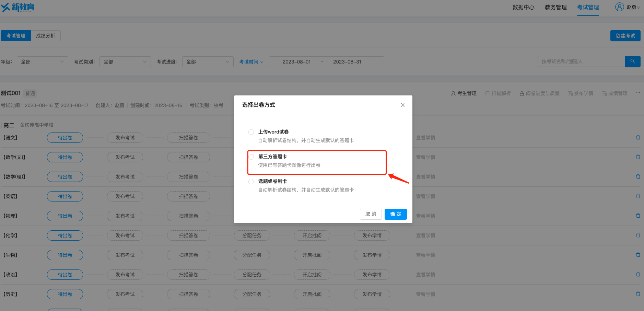Click the search magnifier icon button

632,61
